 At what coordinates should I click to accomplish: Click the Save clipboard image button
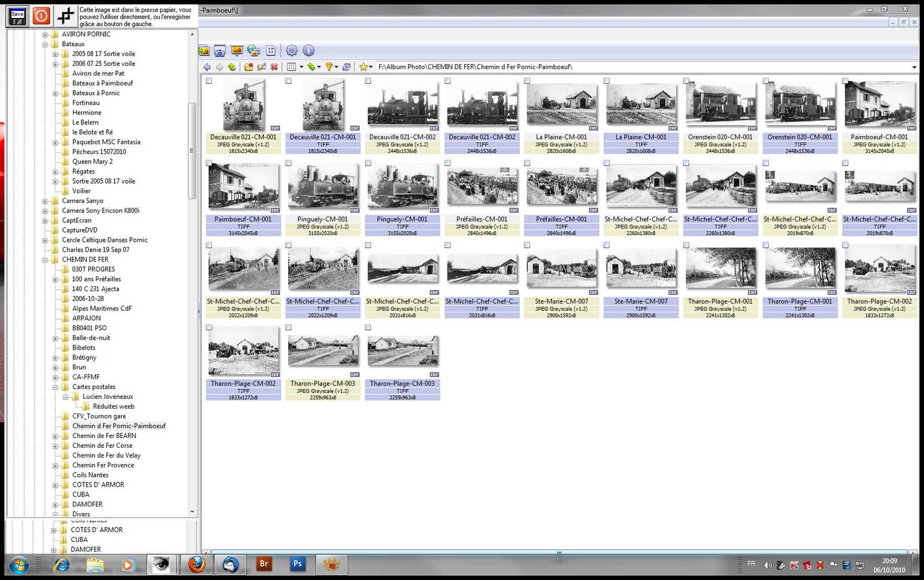click(17, 16)
